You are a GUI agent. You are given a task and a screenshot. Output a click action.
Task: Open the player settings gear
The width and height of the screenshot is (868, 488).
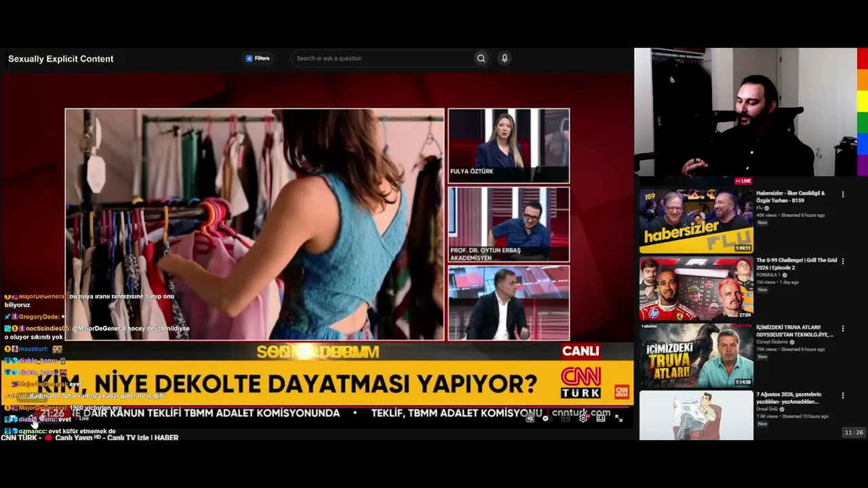(583, 418)
